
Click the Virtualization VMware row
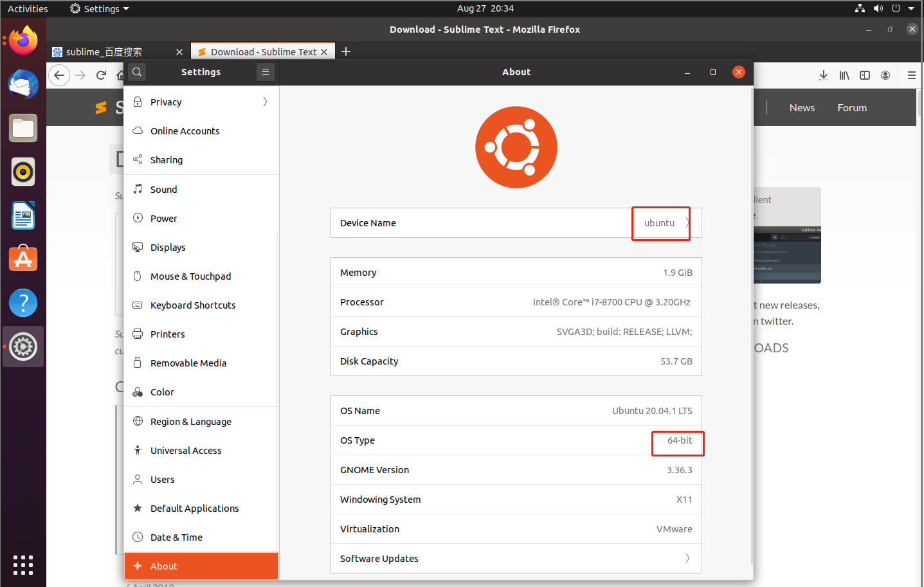(x=516, y=528)
